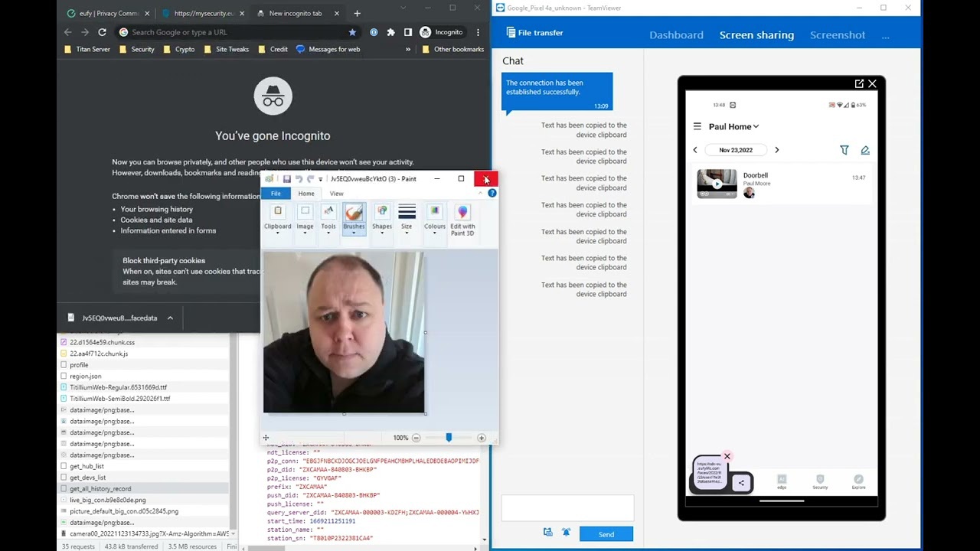The image size is (980, 551).
Task: Bookmark this tab with the star icon
Action: [352, 32]
